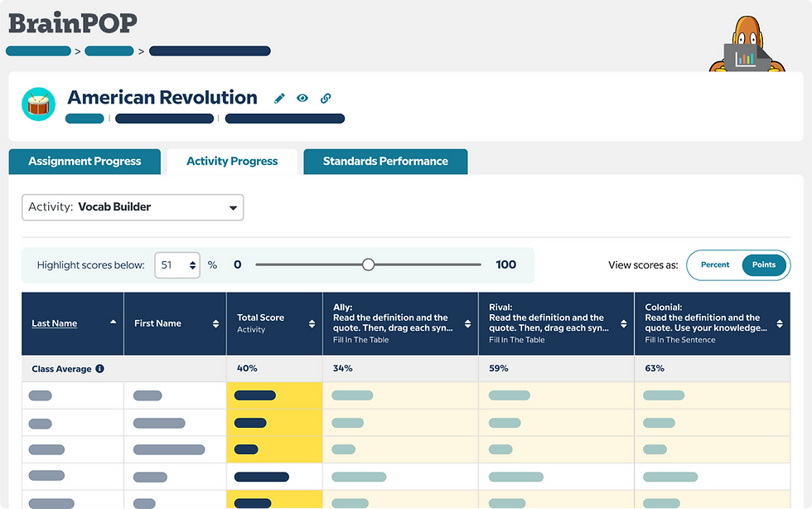Click the eye preview icon beside American Revolution
The width and height of the screenshot is (812, 509).
click(302, 98)
